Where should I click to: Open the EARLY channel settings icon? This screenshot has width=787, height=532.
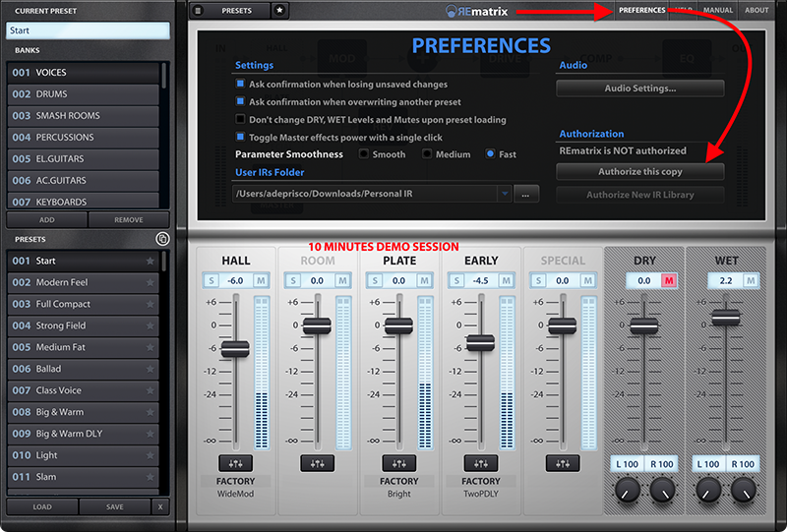[x=481, y=463]
